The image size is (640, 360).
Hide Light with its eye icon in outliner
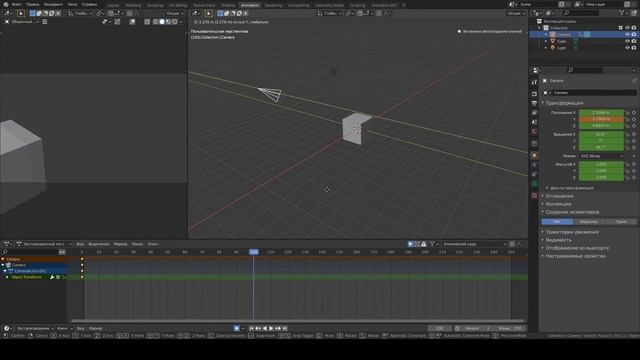(x=627, y=48)
